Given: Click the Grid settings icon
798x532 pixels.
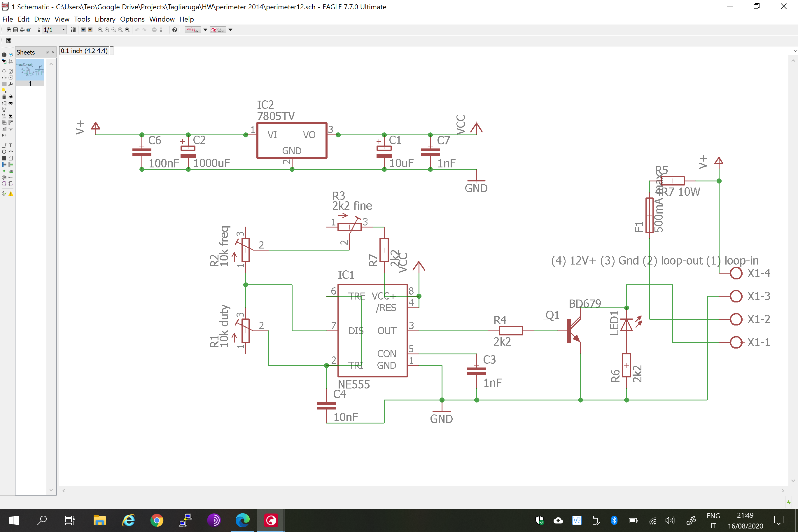Looking at the screenshot, I should click(8, 41).
